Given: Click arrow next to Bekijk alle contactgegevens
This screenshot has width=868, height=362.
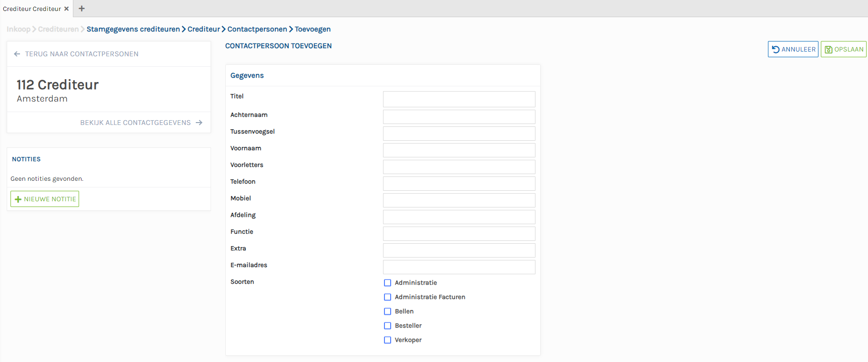Looking at the screenshot, I should [x=199, y=123].
